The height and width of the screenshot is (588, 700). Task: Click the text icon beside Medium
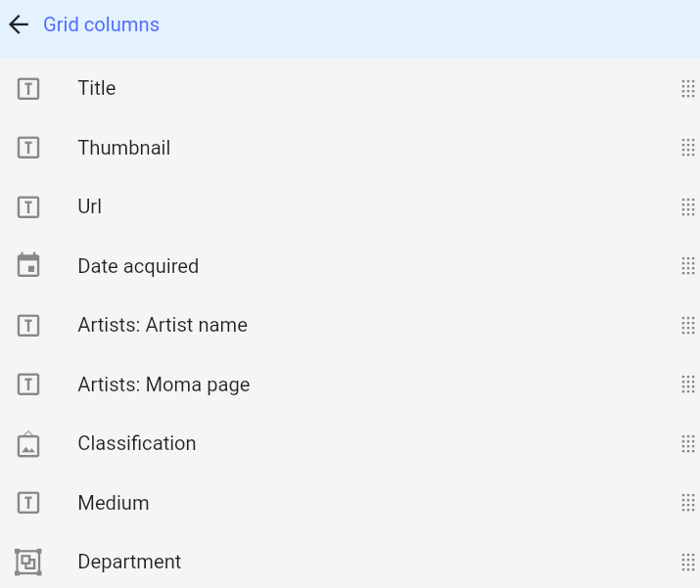pyautogui.click(x=28, y=503)
